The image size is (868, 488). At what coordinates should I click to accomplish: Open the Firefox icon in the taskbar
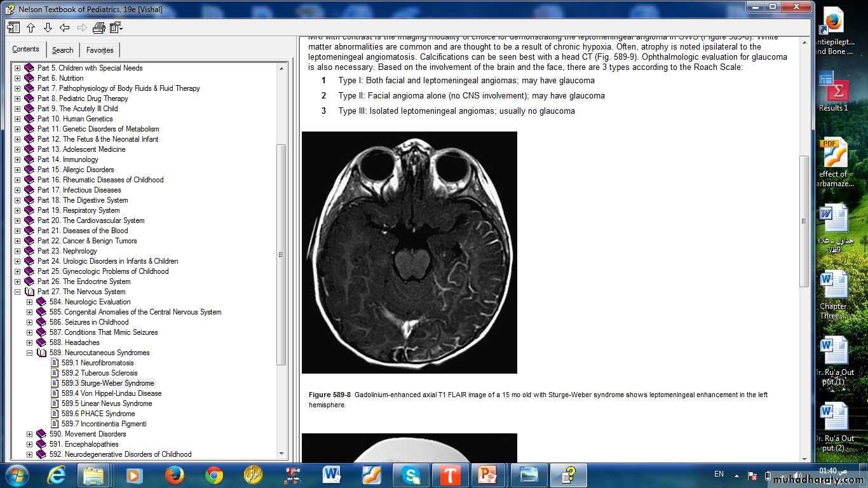click(174, 475)
